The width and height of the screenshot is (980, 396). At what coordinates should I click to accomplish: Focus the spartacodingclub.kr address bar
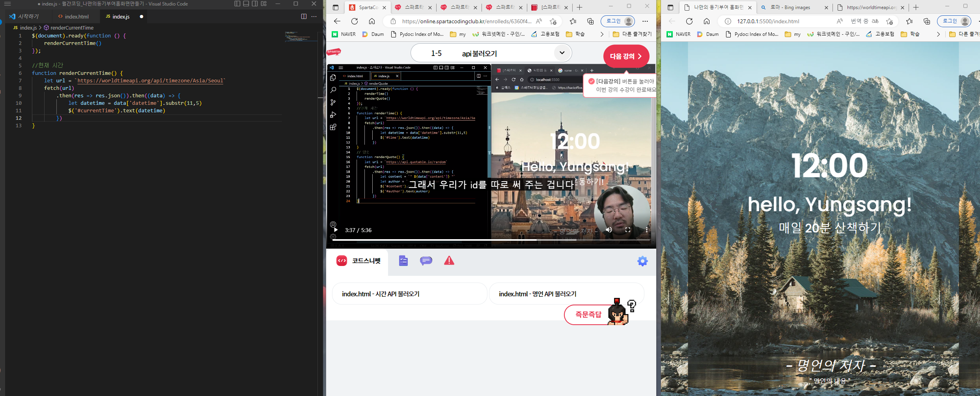point(467,21)
